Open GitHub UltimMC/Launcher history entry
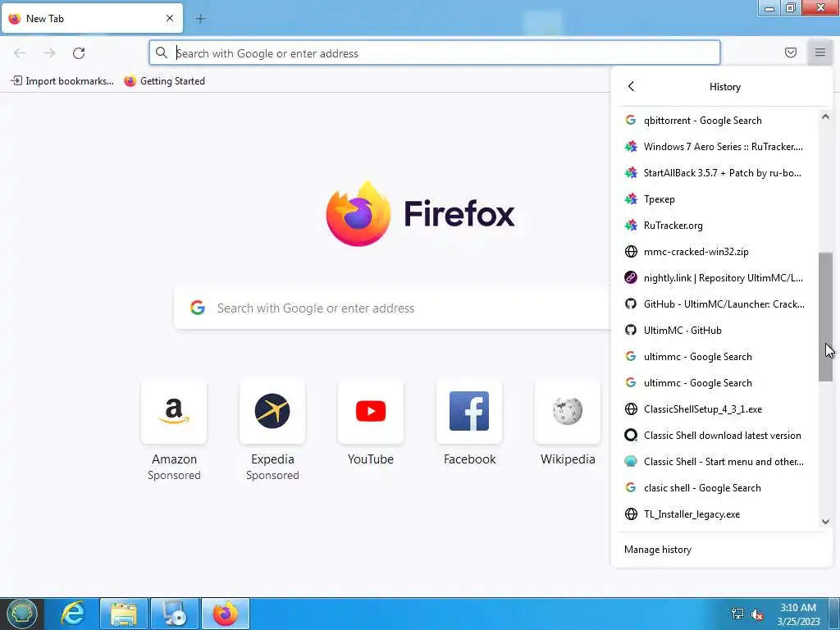Image resolution: width=840 pixels, height=630 pixels. pos(717,304)
